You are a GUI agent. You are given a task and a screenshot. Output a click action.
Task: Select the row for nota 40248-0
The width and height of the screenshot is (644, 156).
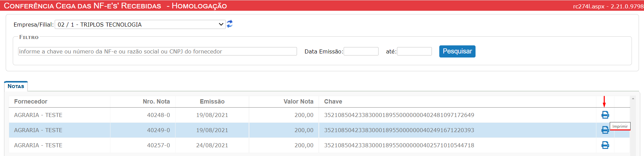tap(319, 115)
